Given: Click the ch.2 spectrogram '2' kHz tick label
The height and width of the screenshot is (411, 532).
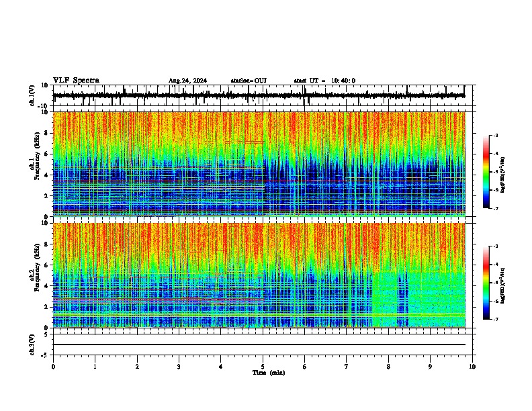Looking at the screenshot, I should 47,307.
